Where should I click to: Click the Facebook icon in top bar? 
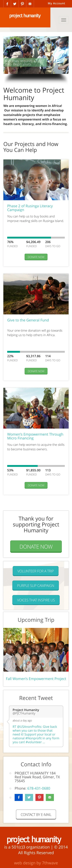tap(7, 4)
